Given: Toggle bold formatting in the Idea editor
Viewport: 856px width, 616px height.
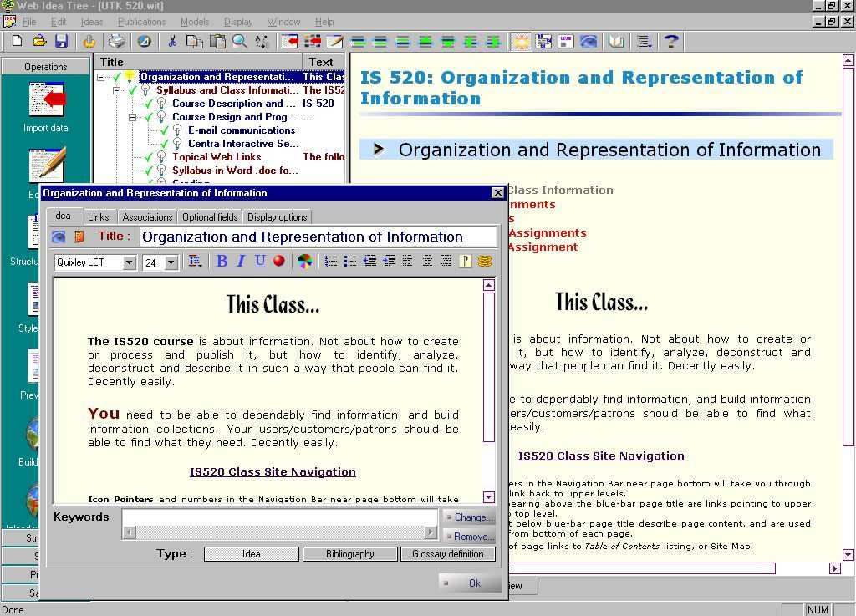Looking at the screenshot, I should [x=222, y=261].
